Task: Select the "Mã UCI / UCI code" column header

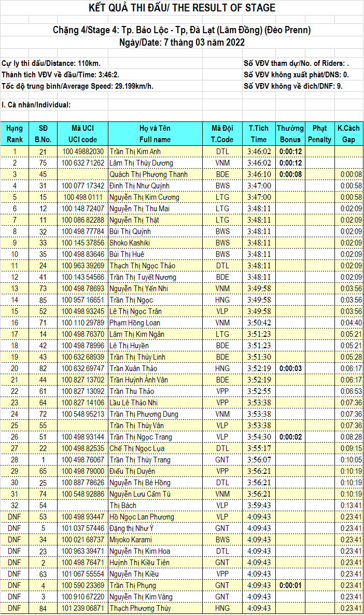Action: (82, 134)
